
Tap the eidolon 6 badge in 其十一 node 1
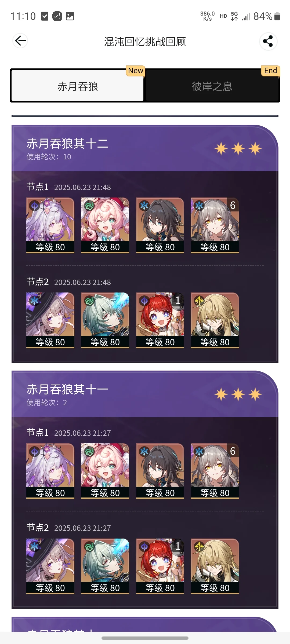point(233,451)
